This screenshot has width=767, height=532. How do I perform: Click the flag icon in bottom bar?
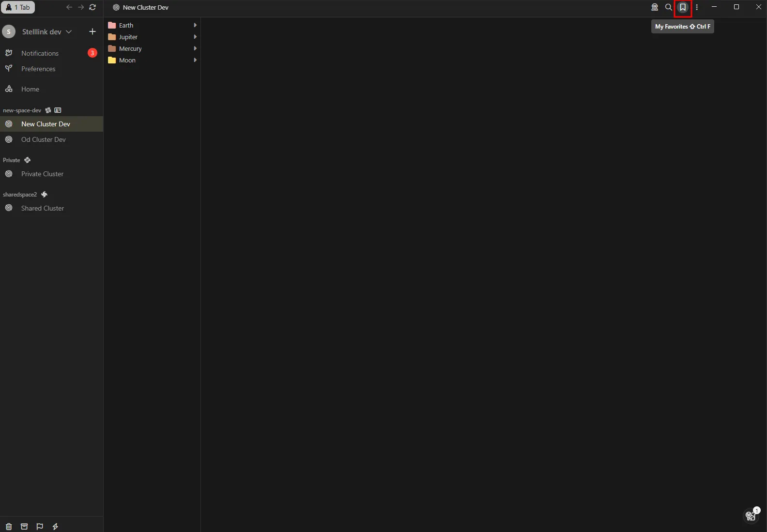(x=40, y=527)
